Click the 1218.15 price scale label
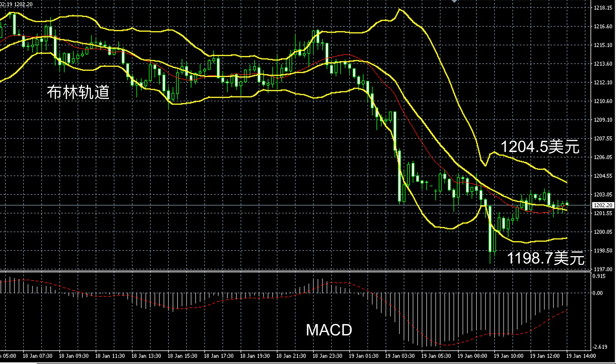Screen dimensions: 616x364 603,8
